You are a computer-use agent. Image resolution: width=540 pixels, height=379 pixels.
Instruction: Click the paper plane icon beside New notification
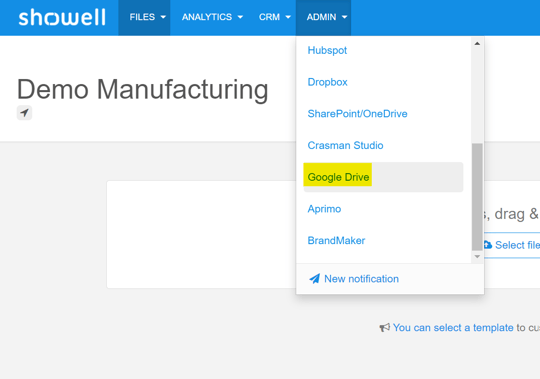314,278
